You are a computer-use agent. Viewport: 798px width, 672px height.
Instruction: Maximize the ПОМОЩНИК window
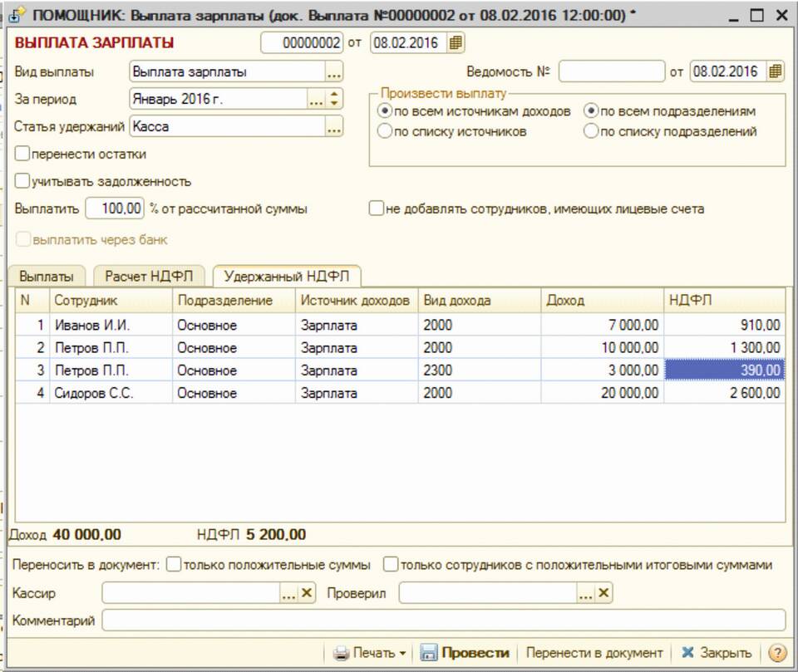tap(757, 15)
